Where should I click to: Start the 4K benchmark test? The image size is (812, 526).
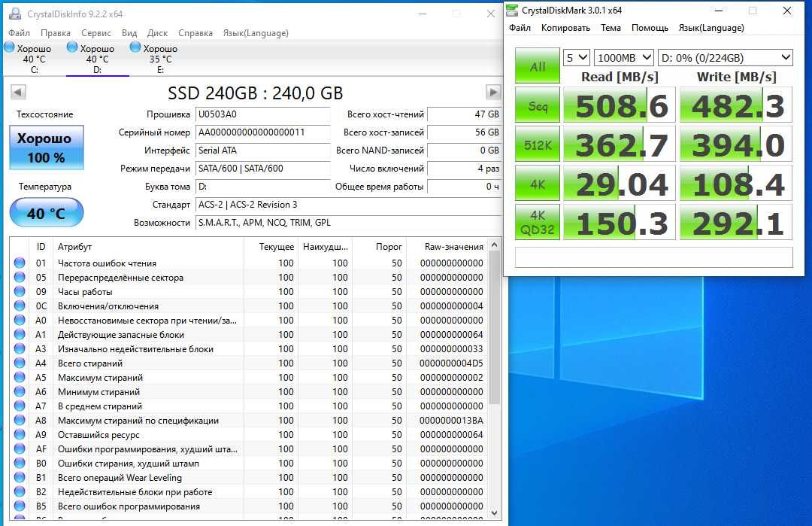pos(537,184)
